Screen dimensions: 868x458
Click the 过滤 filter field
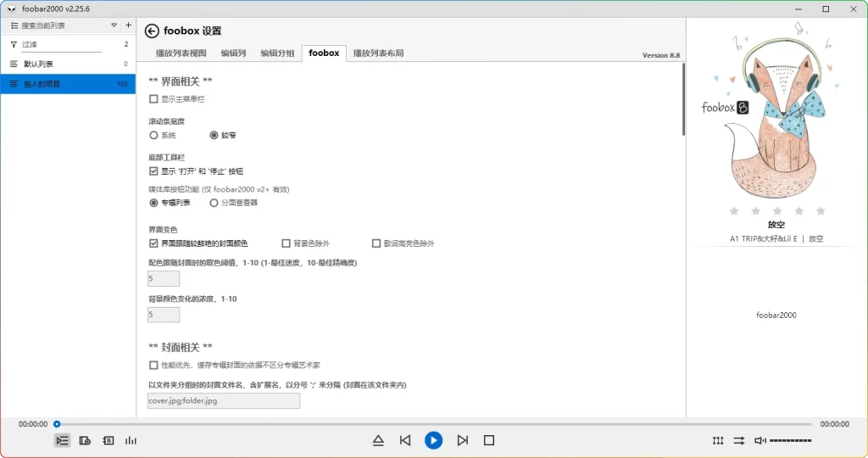pyautogui.click(x=61, y=44)
